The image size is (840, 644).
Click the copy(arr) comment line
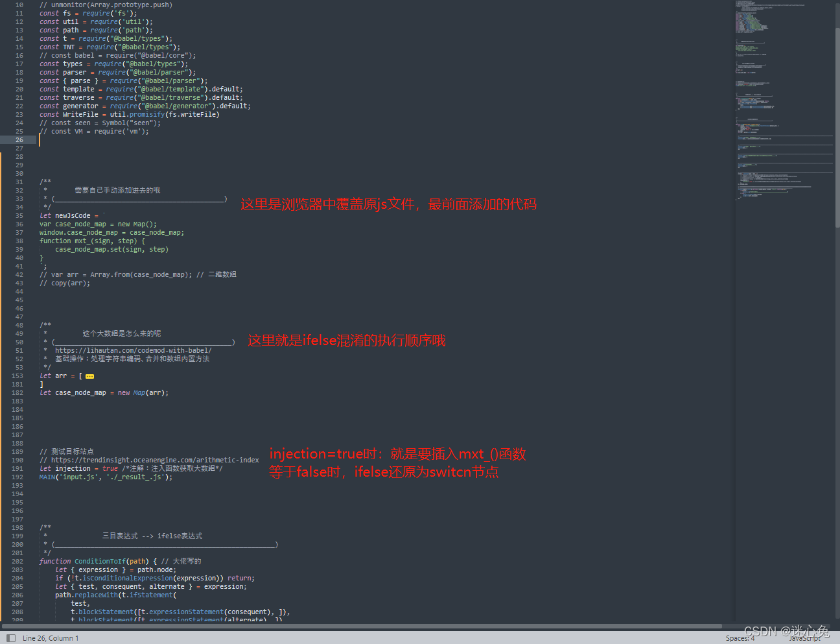65,283
